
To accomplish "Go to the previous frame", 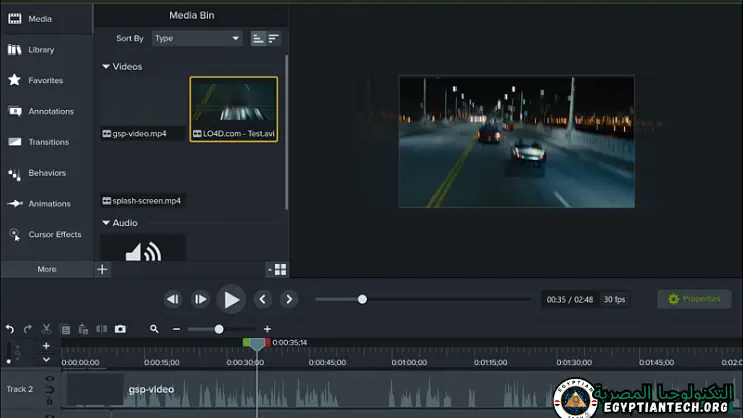I will point(173,299).
